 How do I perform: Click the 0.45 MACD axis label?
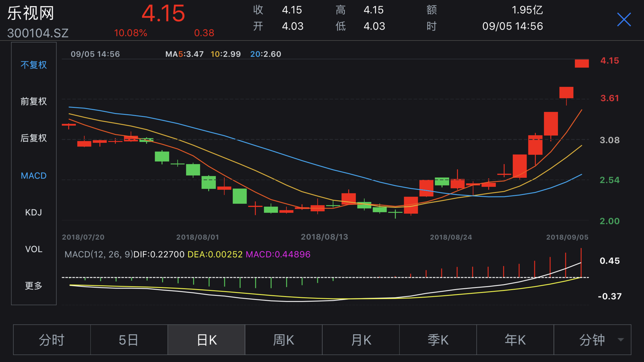[609, 261]
